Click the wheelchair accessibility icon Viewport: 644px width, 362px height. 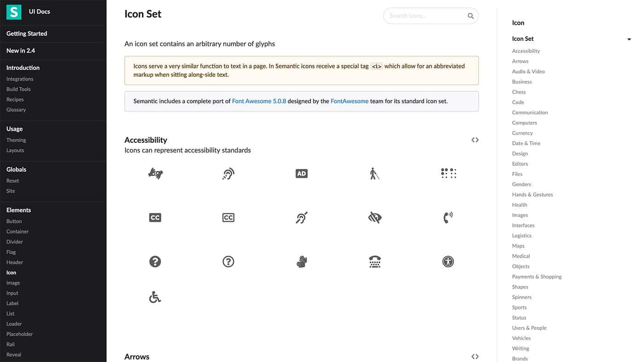click(x=155, y=297)
